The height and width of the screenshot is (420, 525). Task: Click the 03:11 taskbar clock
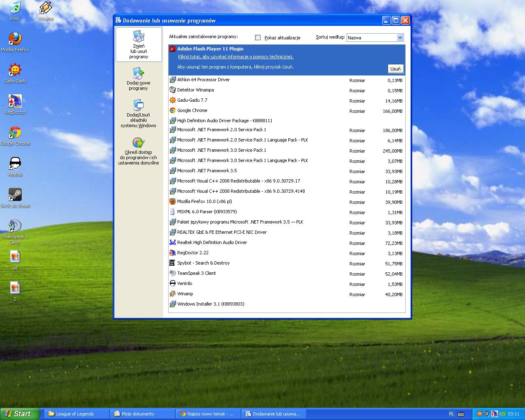[x=514, y=414]
